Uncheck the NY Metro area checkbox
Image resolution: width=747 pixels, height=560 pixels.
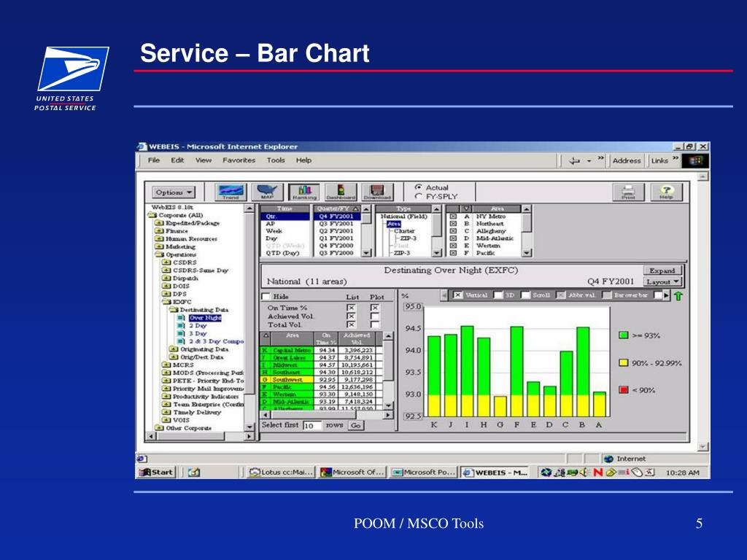(x=454, y=216)
